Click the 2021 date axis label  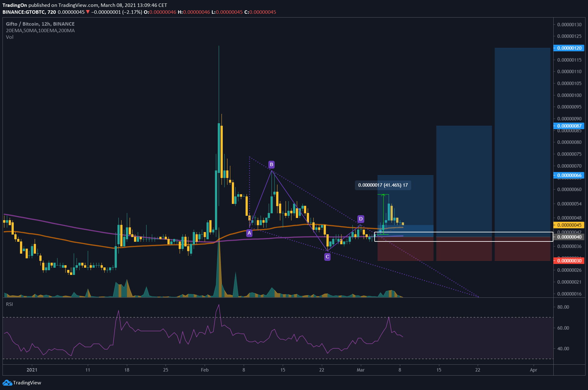pos(32,370)
